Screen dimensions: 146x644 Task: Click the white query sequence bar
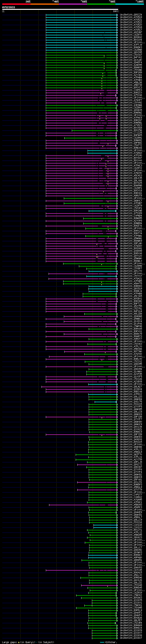point(60,9)
